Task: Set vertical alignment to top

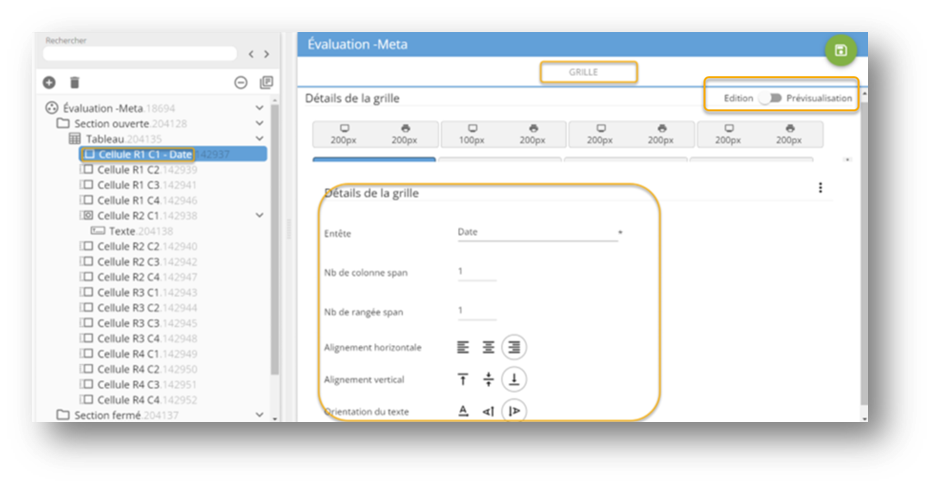Action: [x=463, y=379]
